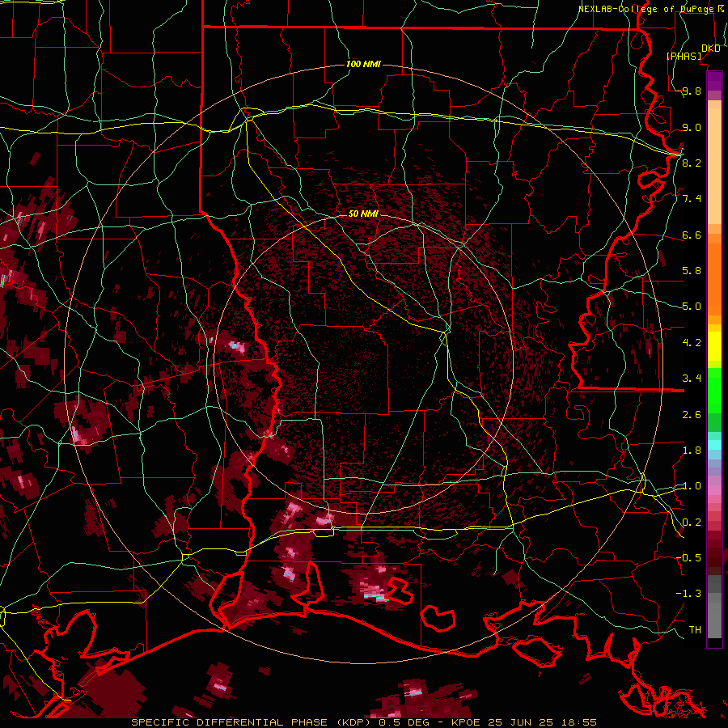Pick the cyan color bar segment
Viewport: 728px width, 728px height.
tap(714, 445)
